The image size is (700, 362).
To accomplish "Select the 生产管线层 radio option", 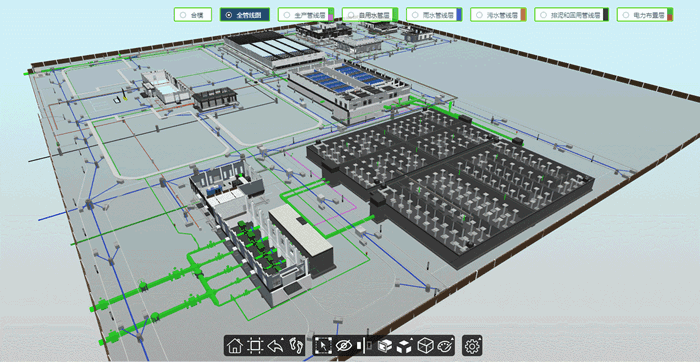I will coord(305,15).
